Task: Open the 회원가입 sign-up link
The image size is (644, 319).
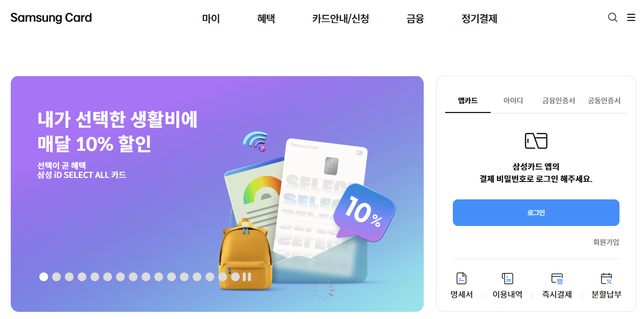Action: (606, 242)
